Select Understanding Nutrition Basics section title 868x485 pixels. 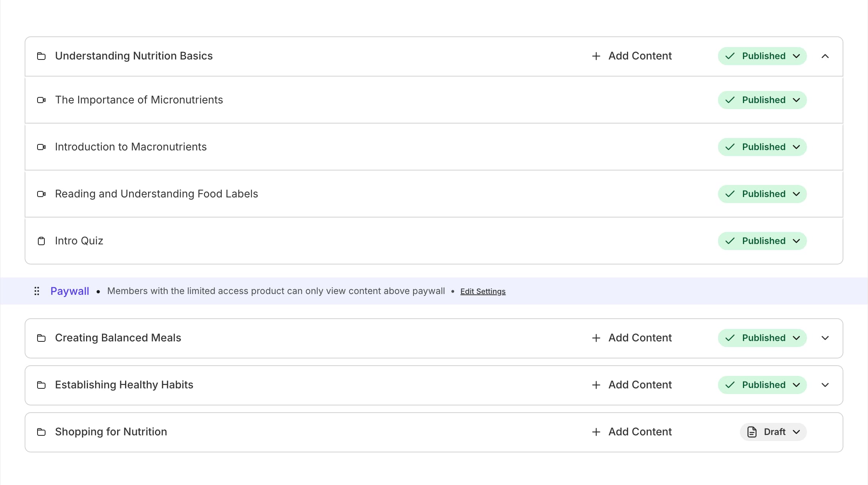click(x=134, y=56)
